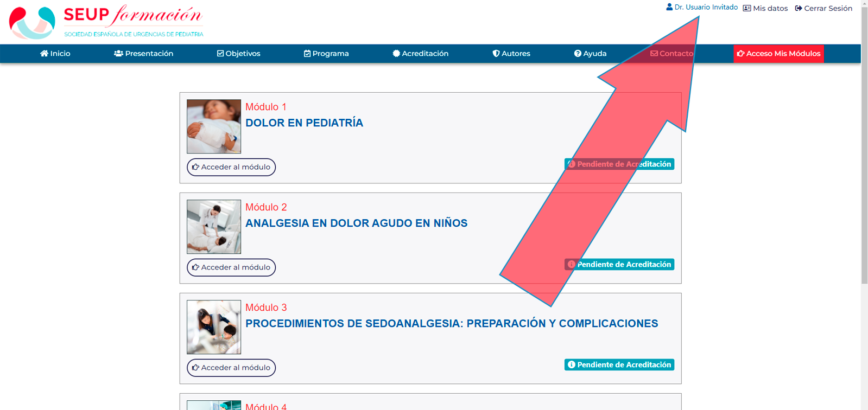The image size is (868, 410).
Task: Click the "Módulo 3" label text
Action: [x=266, y=307]
